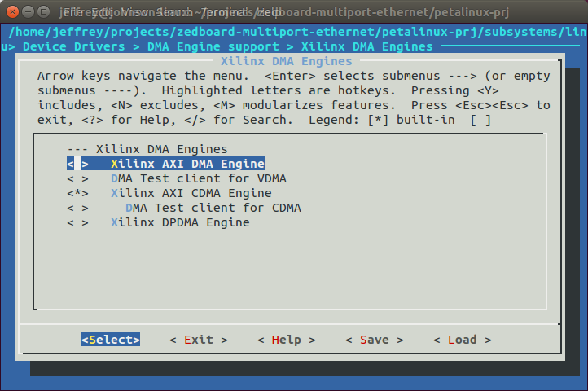Select DMA Test client for VDMA entry

(x=199, y=178)
